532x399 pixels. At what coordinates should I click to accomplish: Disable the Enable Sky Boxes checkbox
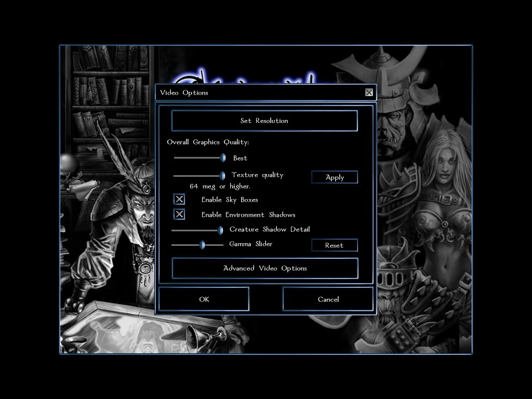coord(179,199)
